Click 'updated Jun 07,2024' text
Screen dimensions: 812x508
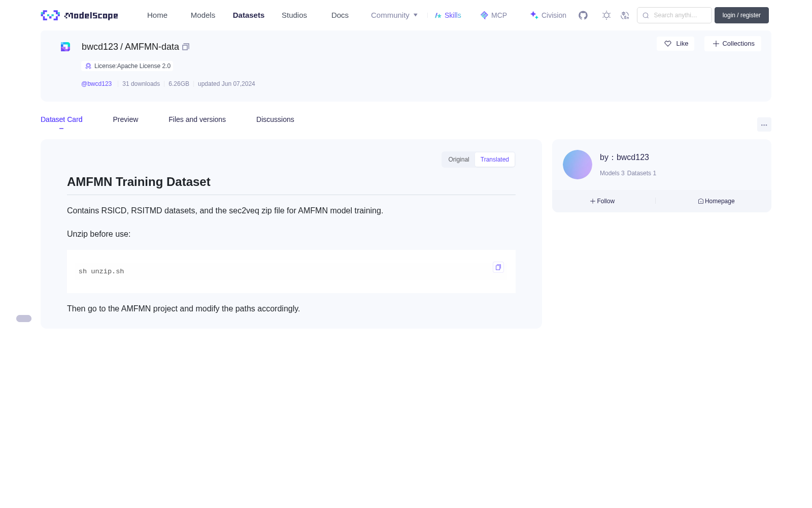coord(226,84)
